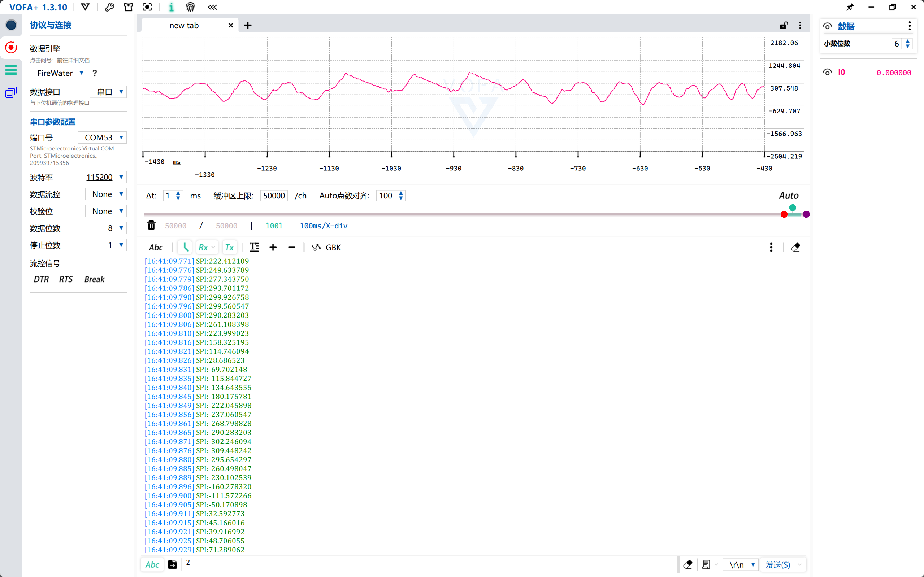Expand the COM53 port dropdown
Screen dimensions: 924x577
[102, 137]
